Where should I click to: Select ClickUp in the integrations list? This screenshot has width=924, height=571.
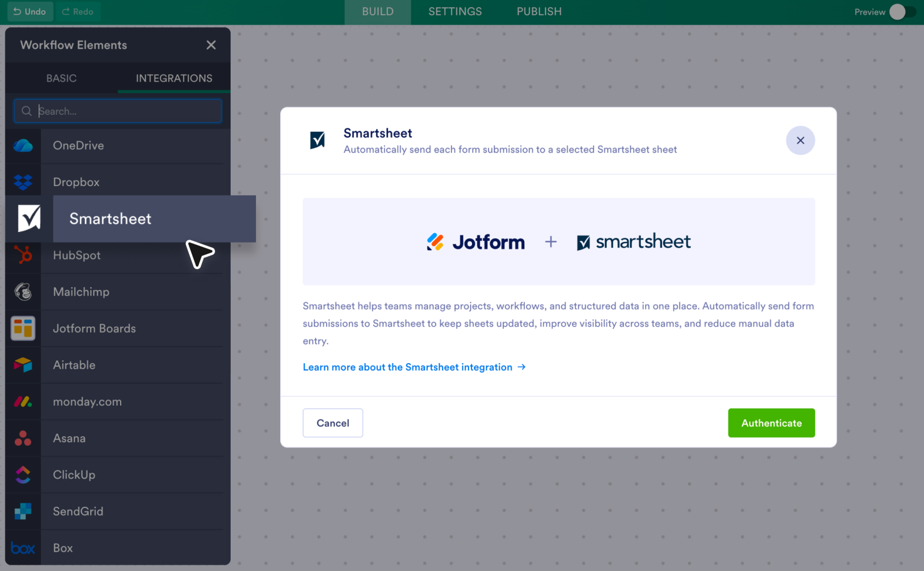(x=118, y=475)
